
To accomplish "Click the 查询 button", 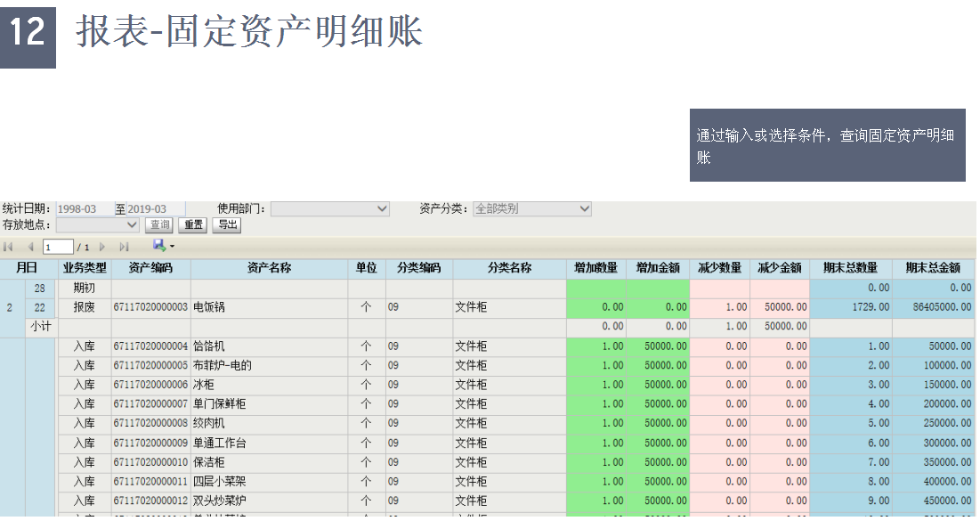I will 159,225.
